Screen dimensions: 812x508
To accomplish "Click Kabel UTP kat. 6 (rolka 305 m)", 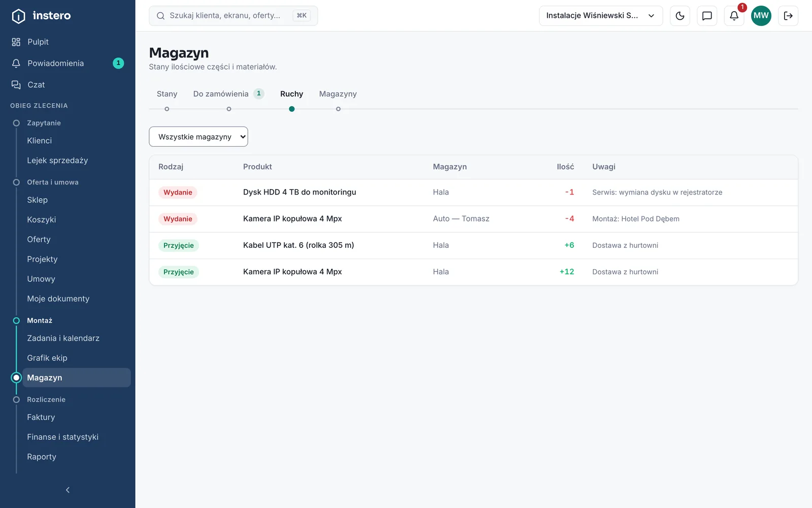I will pyautogui.click(x=298, y=245).
